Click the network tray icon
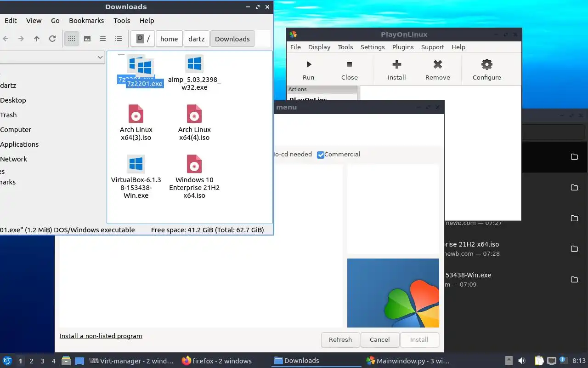This screenshot has width=588, height=368. (552, 361)
